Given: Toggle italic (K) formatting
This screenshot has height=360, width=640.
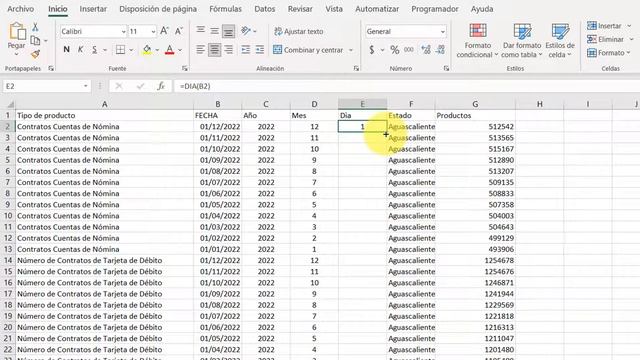Looking at the screenshot, I should [80, 50].
